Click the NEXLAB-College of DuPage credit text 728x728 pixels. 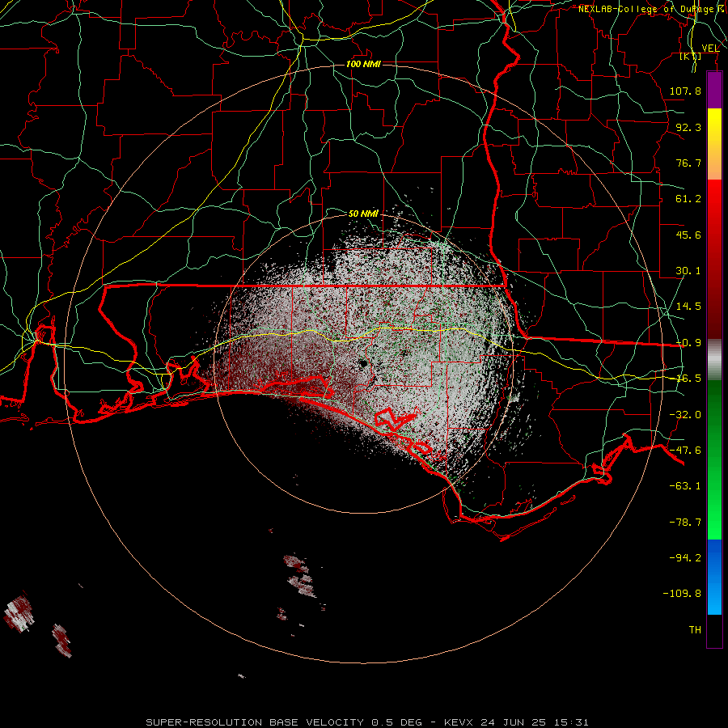(x=651, y=9)
